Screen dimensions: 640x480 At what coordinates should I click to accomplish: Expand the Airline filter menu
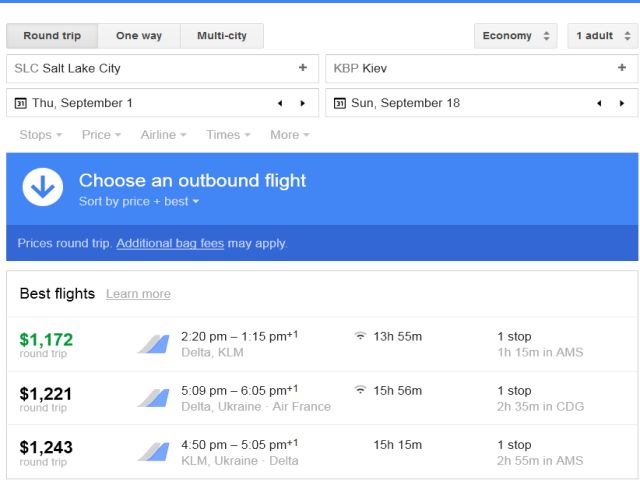(x=164, y=135)
